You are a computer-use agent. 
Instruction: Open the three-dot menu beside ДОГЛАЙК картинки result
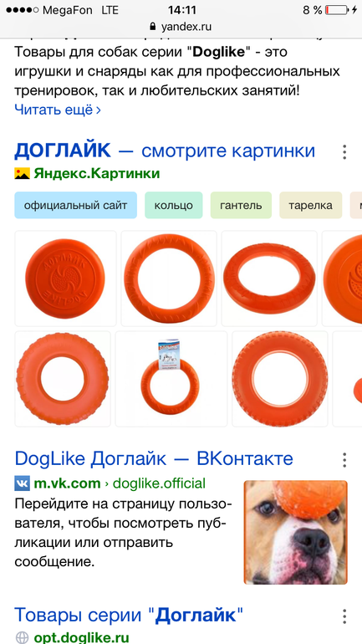[x=344, y=152]
